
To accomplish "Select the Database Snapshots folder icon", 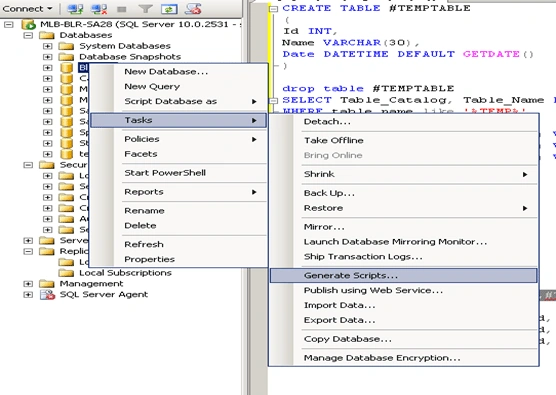I will [x=66, y=57].
